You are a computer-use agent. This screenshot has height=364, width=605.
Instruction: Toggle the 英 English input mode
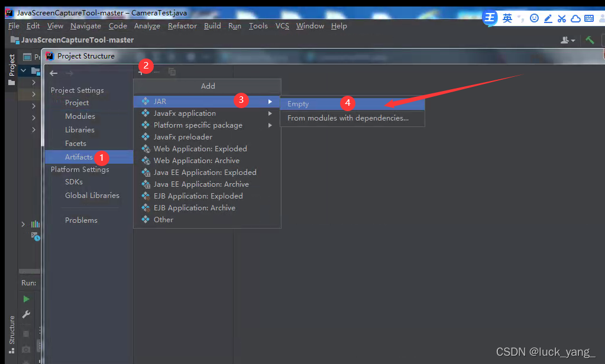[507, 18]
